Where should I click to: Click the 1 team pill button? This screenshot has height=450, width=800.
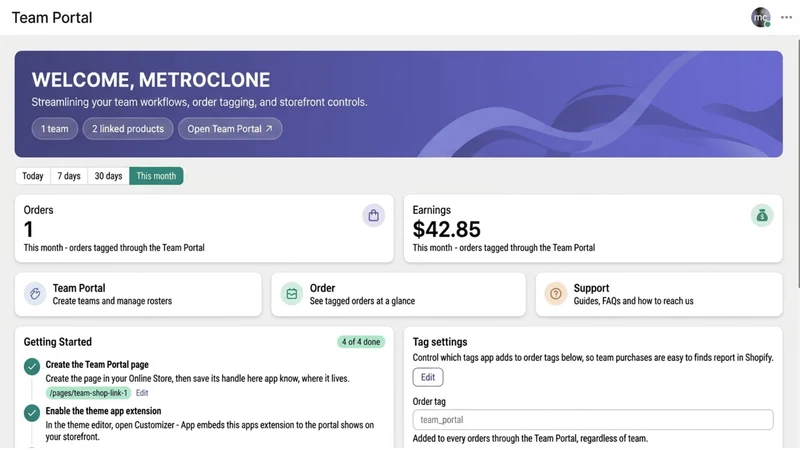(x=55, y=129)
